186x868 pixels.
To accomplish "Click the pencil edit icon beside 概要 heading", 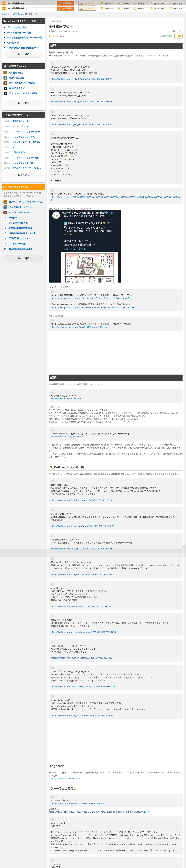I will [58, 46].
